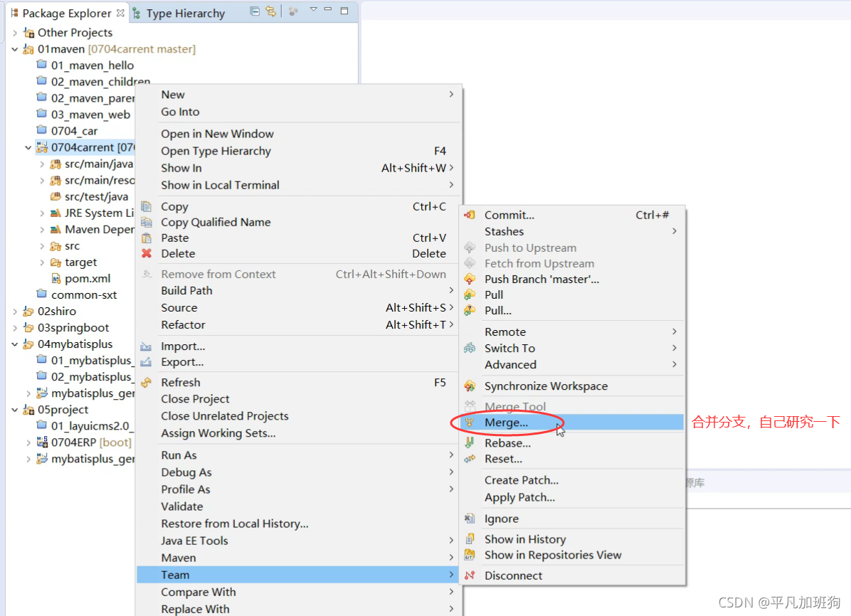Image resolution: width=851 pixels, height=616 pixels.
Task: Open the Team submenu entry
Action: (x=299, y=575)
